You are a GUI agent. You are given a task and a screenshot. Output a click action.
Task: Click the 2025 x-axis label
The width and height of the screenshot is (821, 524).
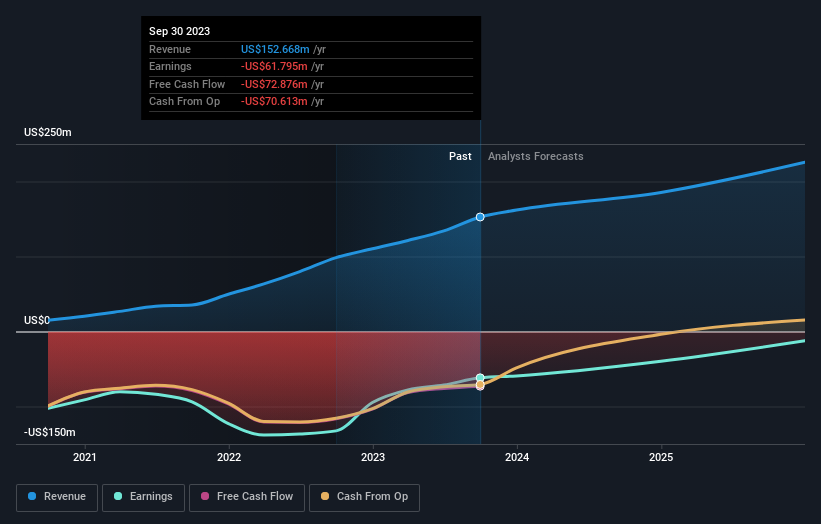(x=661, y=457)
